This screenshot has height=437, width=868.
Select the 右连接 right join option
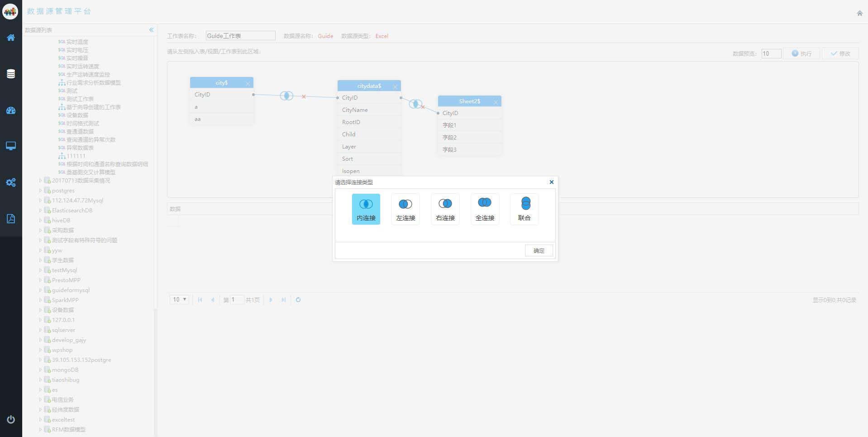tap(445, 209)
